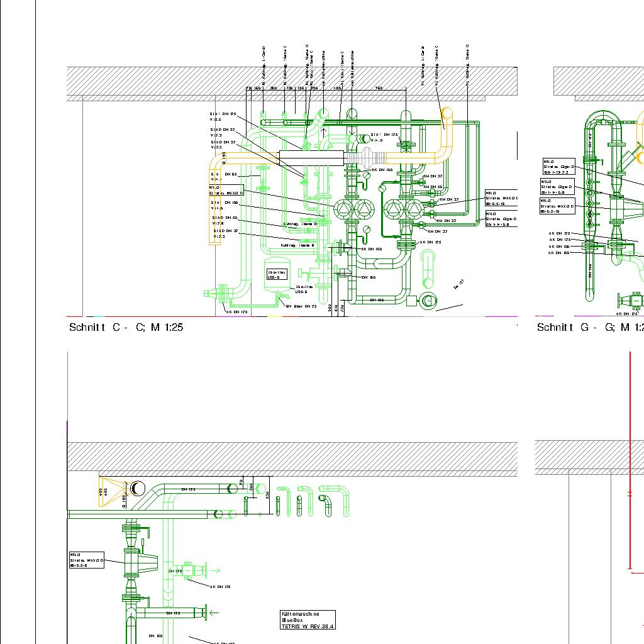Viewport: 644px width, 644px height.
Task: Select WILO Stratos MAXO D box in Schnitt G-G
Action: (x=557, y=206)
